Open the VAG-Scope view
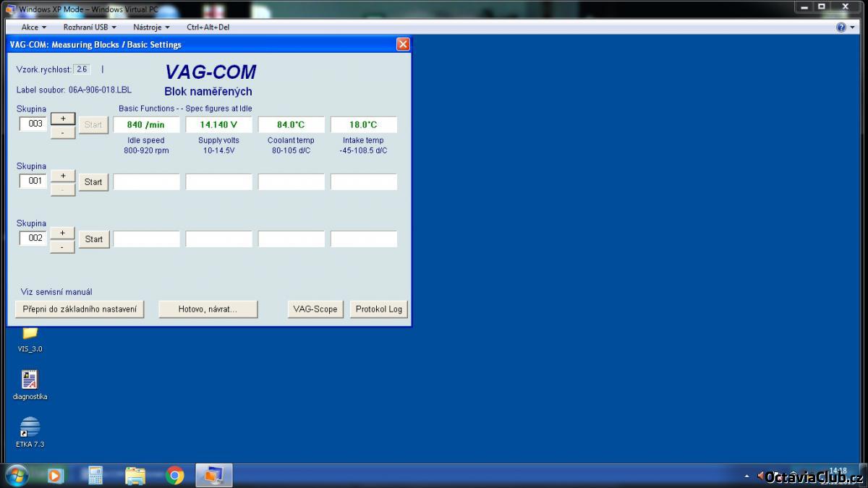Screen dimensions: 868x488 tap(315, 309)
